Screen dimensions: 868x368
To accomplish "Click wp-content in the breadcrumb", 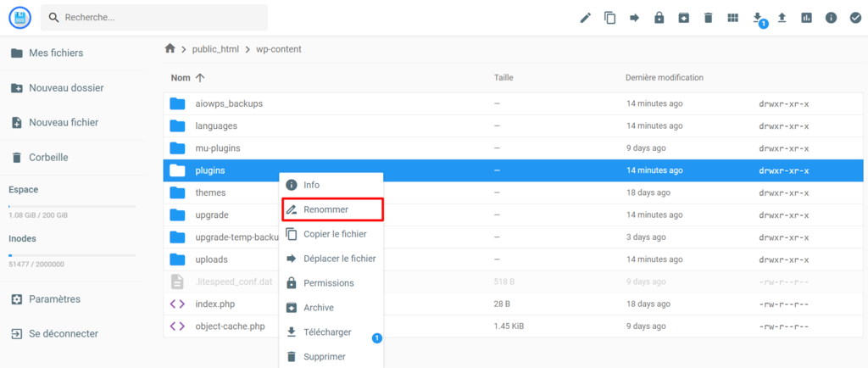I will point(278,49).
